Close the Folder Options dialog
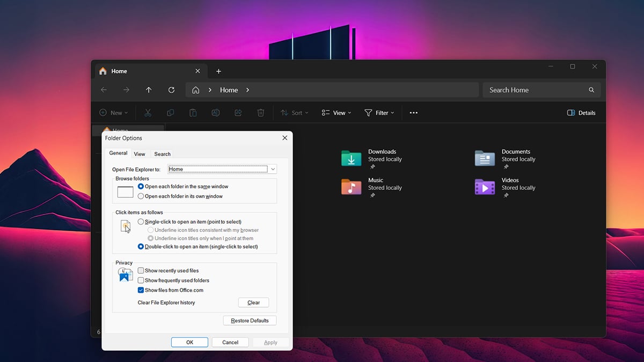 [285, 138]
